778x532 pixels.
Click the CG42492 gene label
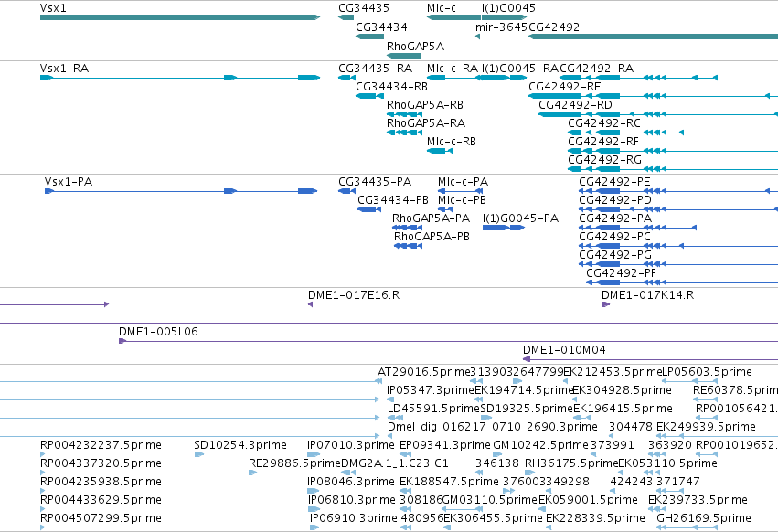[554, 27]
